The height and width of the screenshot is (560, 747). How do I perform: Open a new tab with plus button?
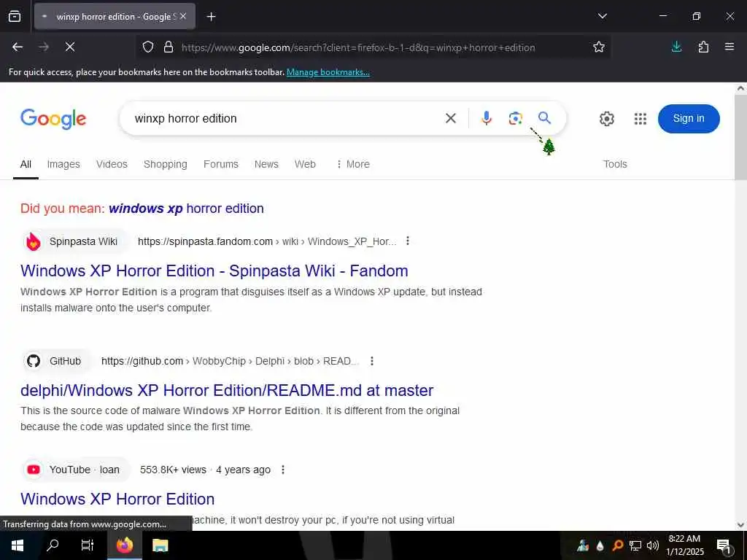coord(211,17)
